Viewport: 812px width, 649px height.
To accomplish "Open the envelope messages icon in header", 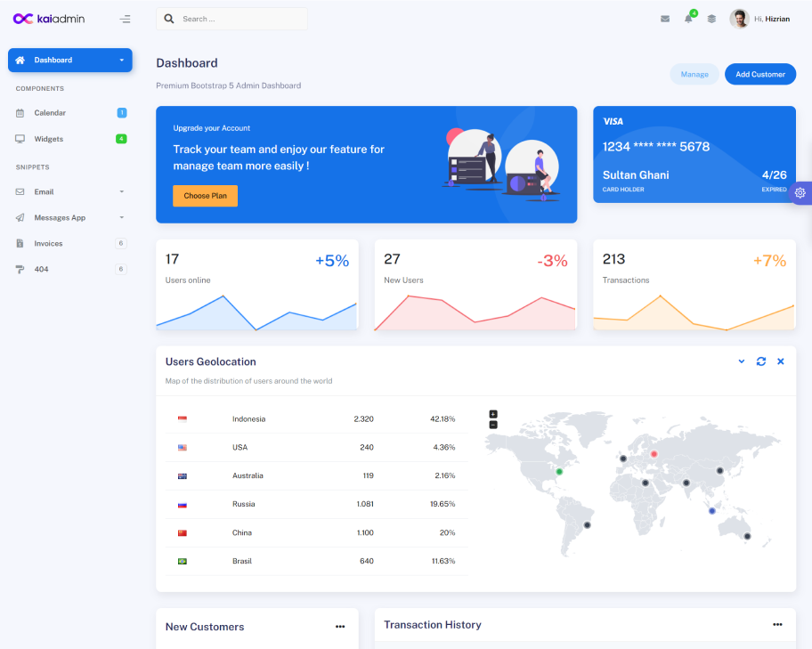I will (665, 19).
